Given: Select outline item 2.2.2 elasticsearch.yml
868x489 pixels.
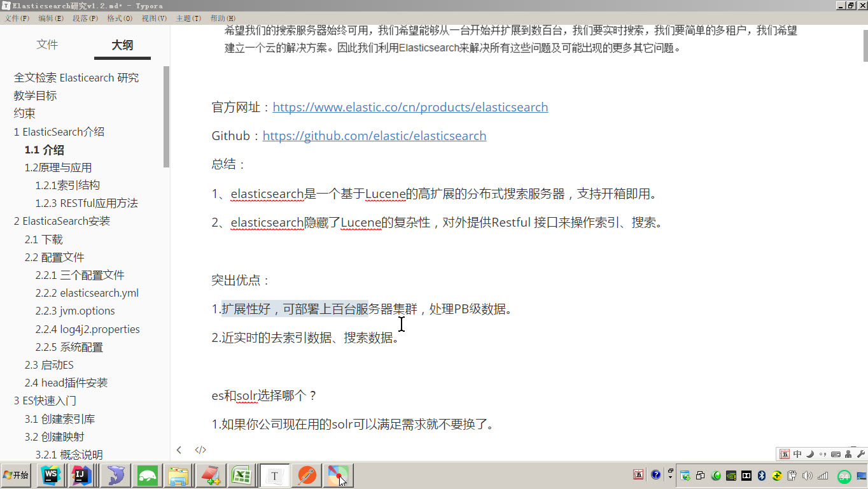Looking at the screenshot, I should [87, 293].
